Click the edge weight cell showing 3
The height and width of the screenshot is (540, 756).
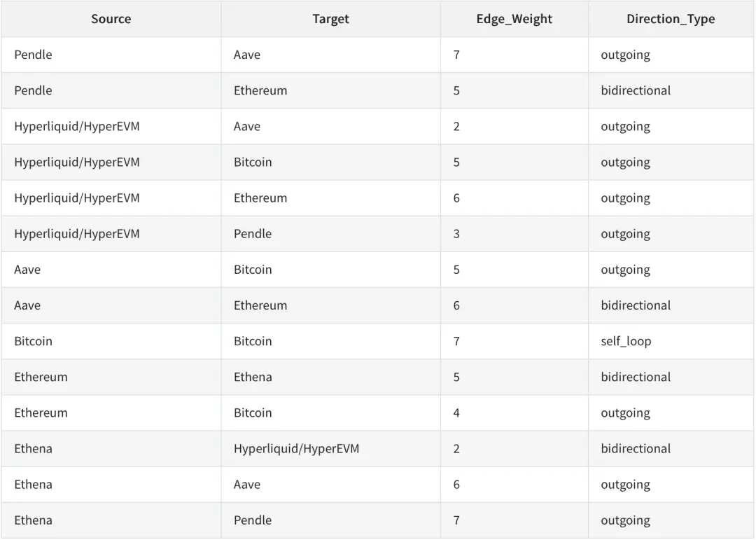point(456,233)
